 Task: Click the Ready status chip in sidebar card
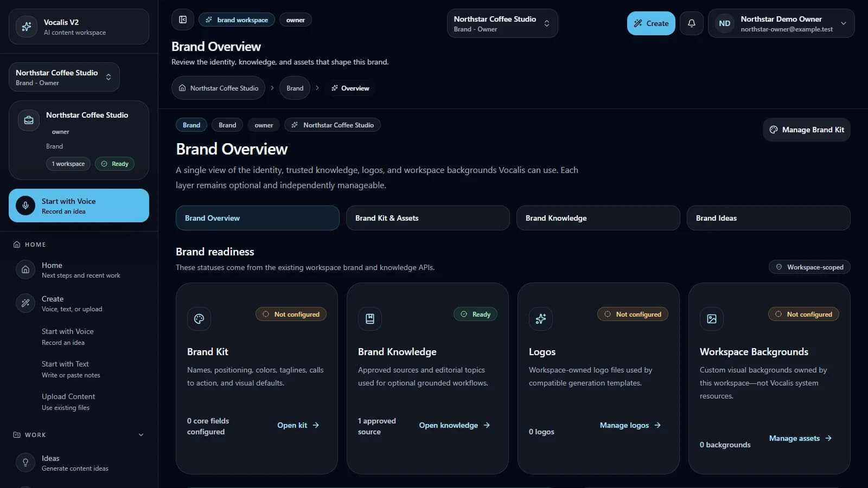click(x=114, y=164)
